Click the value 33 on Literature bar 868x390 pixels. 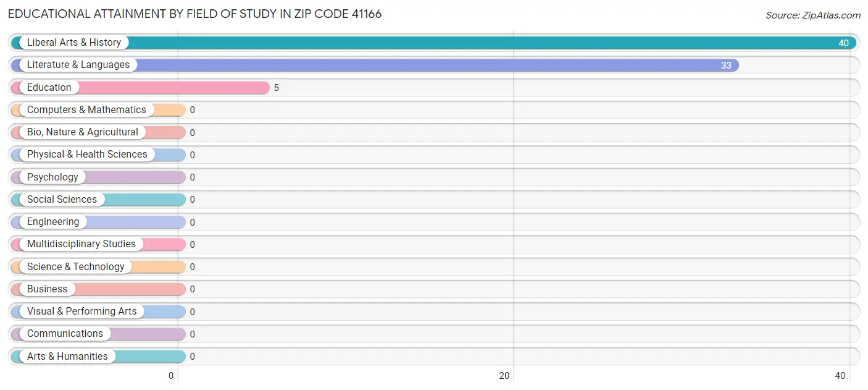coord(726,66)
